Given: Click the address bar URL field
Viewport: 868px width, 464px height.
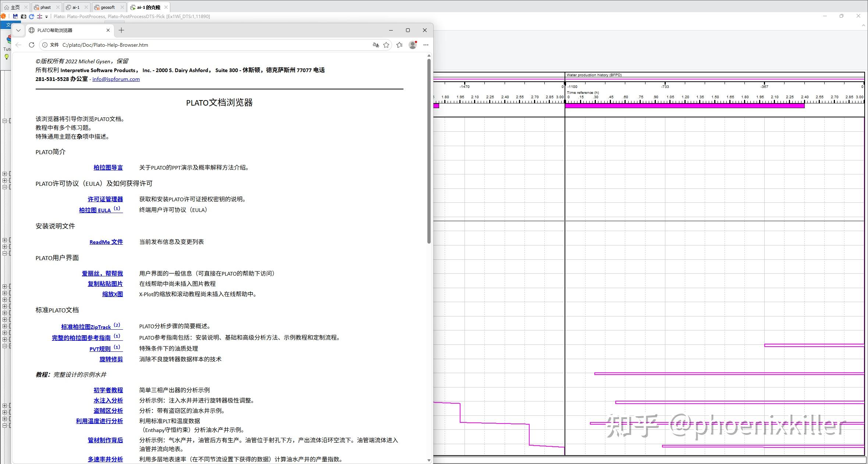Looking at the screenshot, I should 215,45.
